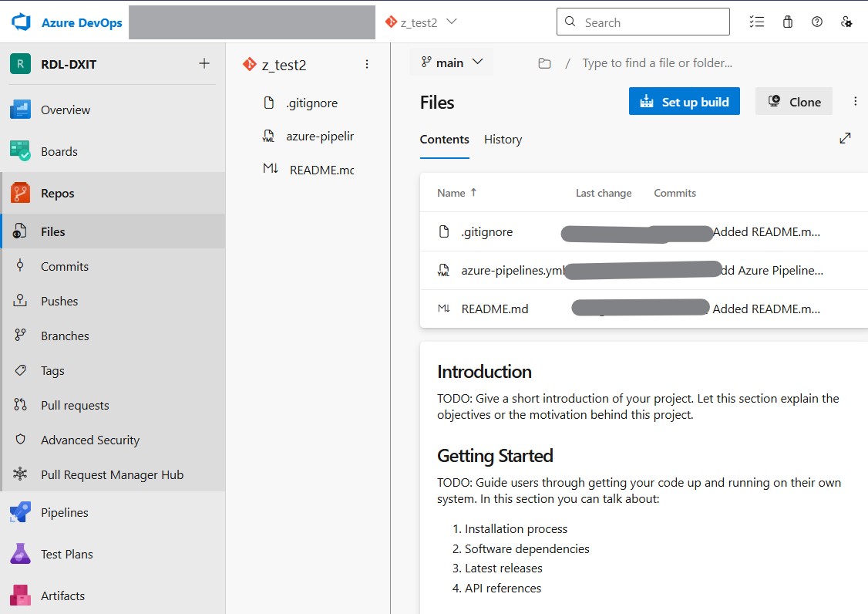The image size is (868, 614).
Task: Open the z_test2 repository selector dropdown
Action: click(x=421, y=22)
